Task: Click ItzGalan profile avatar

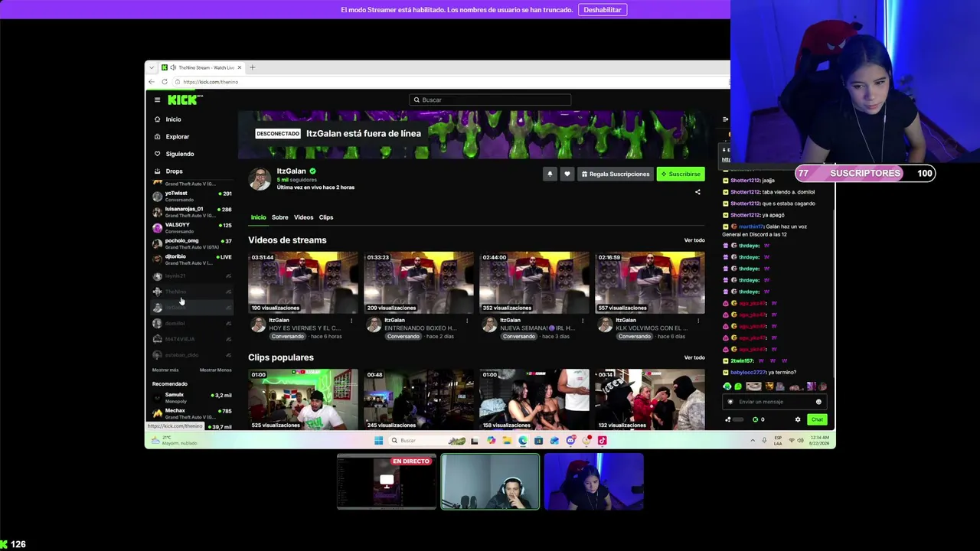Action: pyautogui.click(x=260, y=179)
